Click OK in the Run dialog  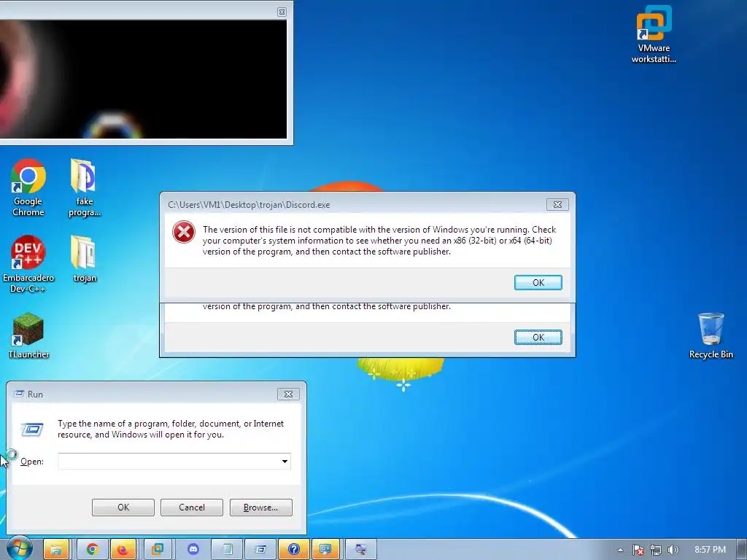tap(123, 507)
